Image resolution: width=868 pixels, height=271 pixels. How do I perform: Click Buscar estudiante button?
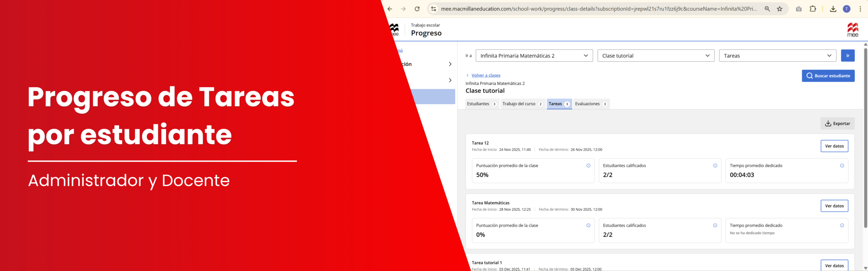828,76
